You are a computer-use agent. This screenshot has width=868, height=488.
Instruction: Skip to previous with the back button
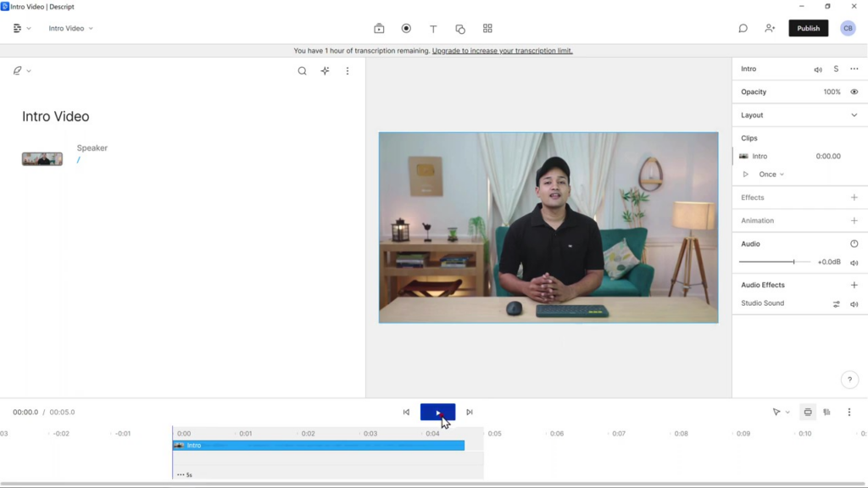point(406,413)
